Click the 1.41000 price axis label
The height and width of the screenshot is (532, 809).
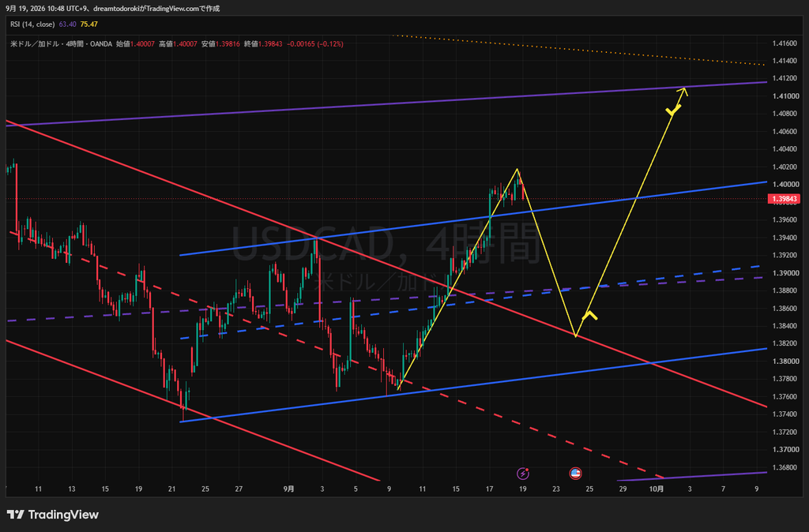[x=786, y=96]
